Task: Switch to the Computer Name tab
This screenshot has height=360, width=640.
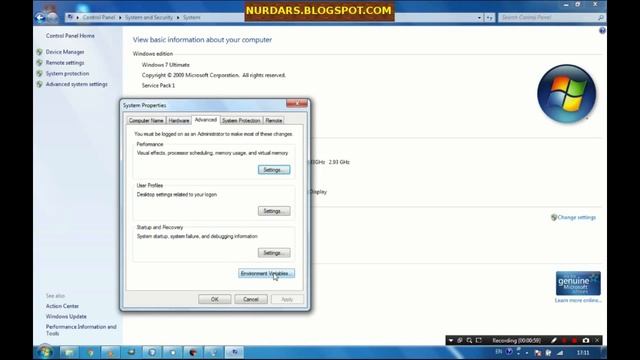Action: click(146, 120)
